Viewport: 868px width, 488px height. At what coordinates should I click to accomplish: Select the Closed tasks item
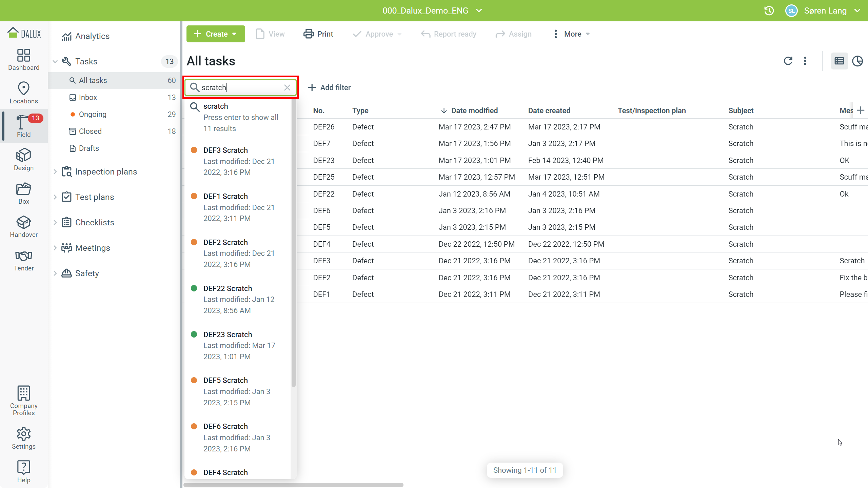(x=90, y=131)
